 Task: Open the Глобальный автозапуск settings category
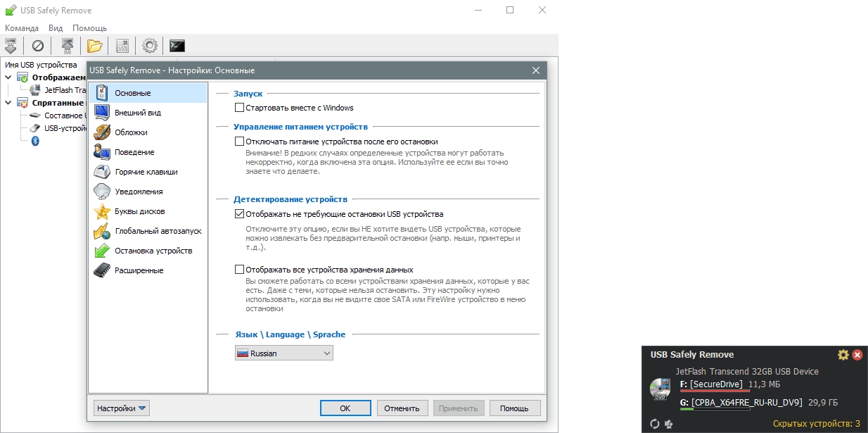(148, 231)
